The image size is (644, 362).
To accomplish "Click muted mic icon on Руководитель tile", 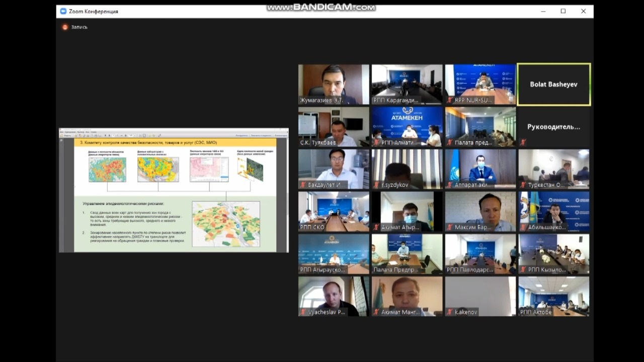I will [523, 142].
